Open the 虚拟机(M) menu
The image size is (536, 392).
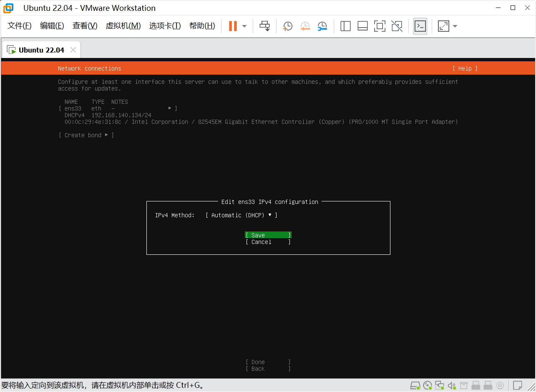point(123,26)
